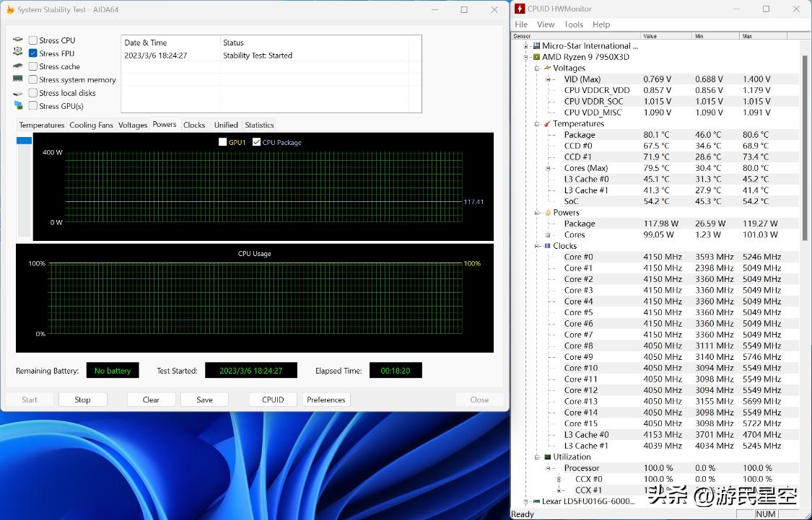The image size is (812, 520).
Task: Open the Tools menu in HWMonitor
Action: [x=572, y=24]
